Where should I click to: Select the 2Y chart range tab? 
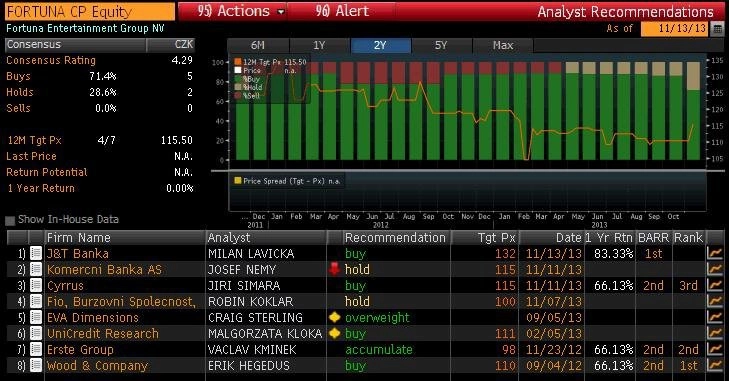[380, 46]
